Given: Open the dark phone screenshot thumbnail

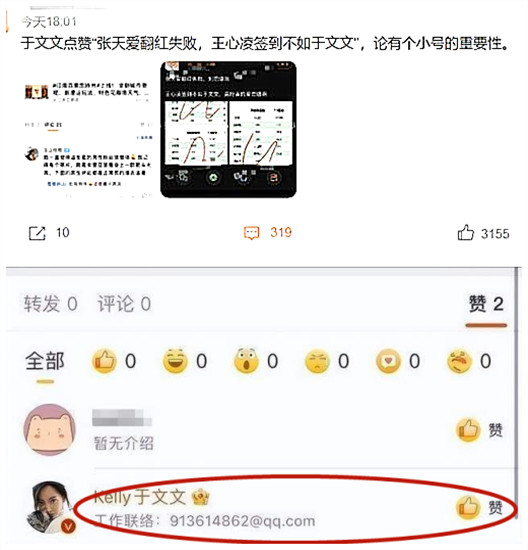Looking at the screenshot, I should click(228, 129).
